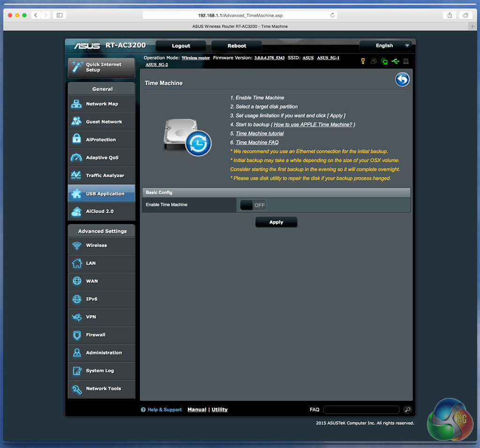The width and height of the screenshot is (480, 448).
Task: Open the English language dropdown
Action: pyautogui.click(x=386, y=45)
